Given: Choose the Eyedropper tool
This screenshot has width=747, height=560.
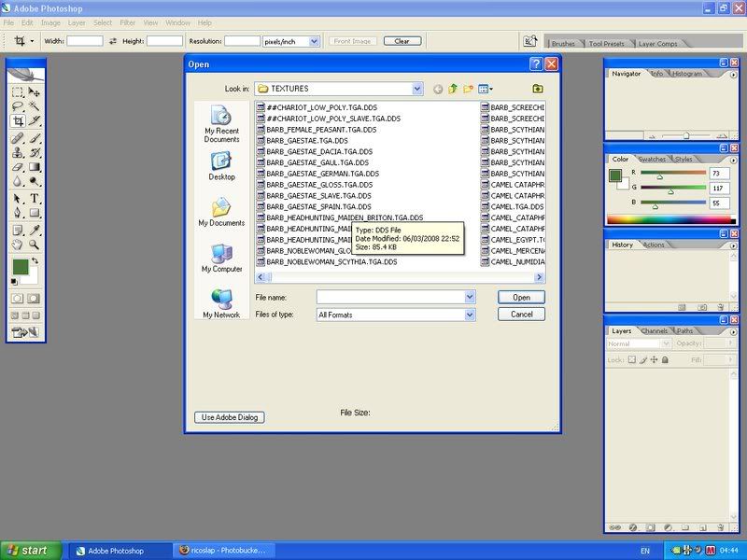Looking at the screenshot, I should point(35,230).
